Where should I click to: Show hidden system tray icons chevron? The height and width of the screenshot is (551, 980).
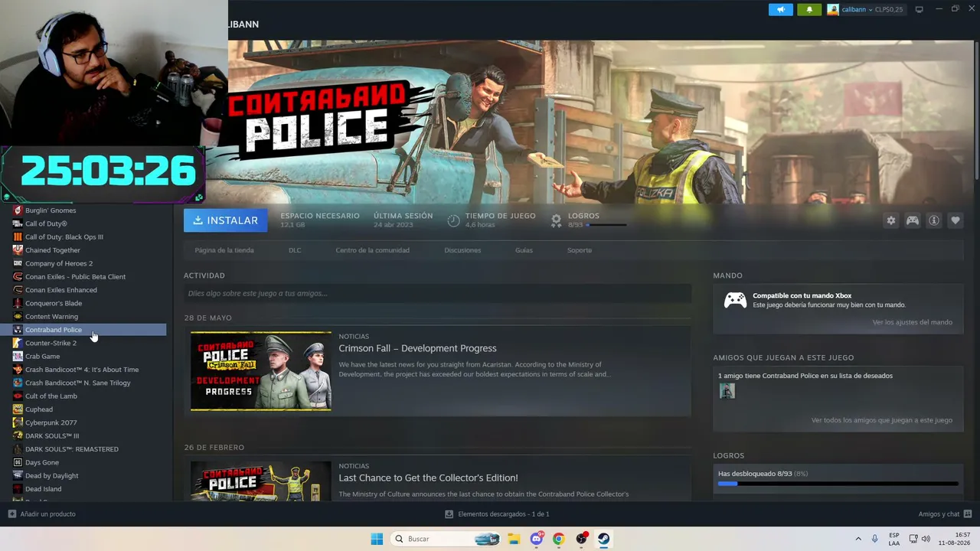coord(858,539)
